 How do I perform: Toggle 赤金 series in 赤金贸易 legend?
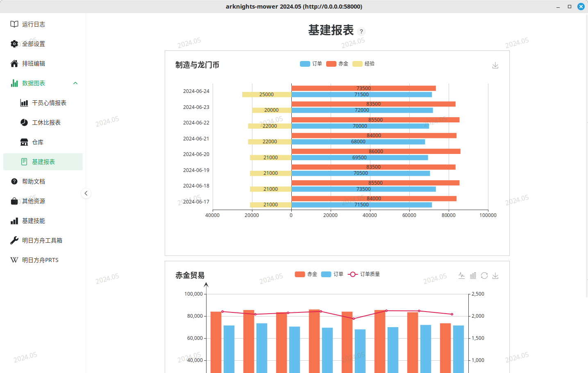pos(306,274)
